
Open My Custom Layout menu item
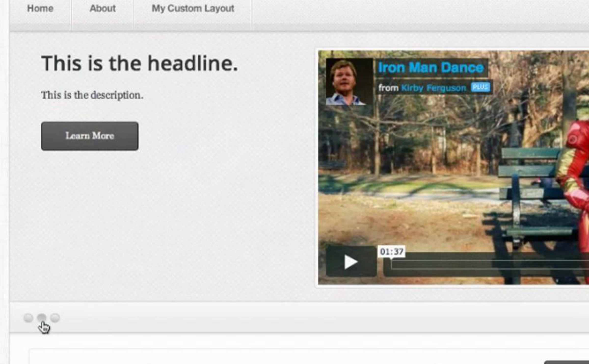pyautogui.click(x=193, y=9)
